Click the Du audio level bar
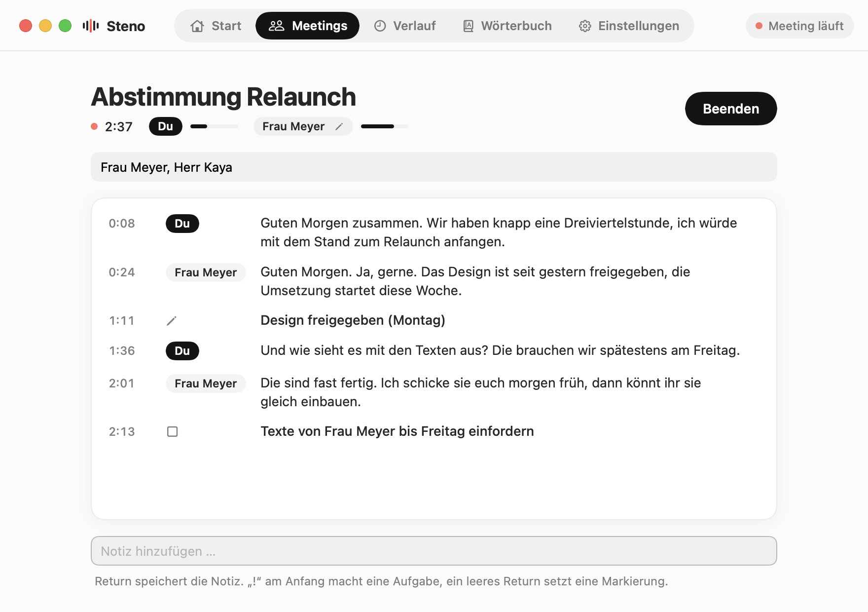Image resolution: width=868 pixels, height=612 pixels. click(214, 126)
